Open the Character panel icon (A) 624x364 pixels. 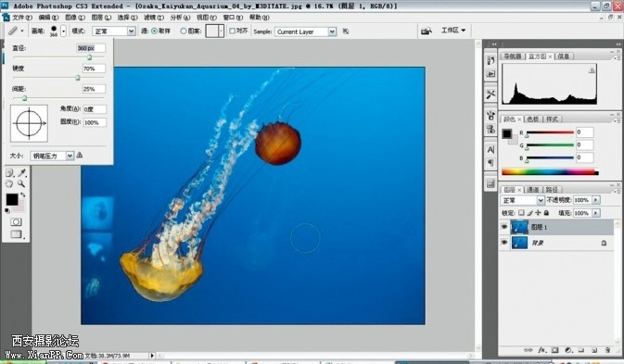[x=490, y=149]
